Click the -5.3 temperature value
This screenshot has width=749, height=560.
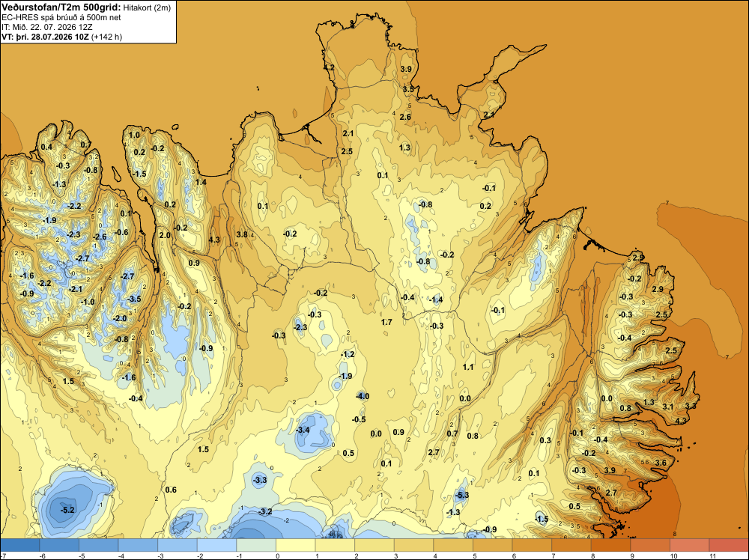point(461,495)
